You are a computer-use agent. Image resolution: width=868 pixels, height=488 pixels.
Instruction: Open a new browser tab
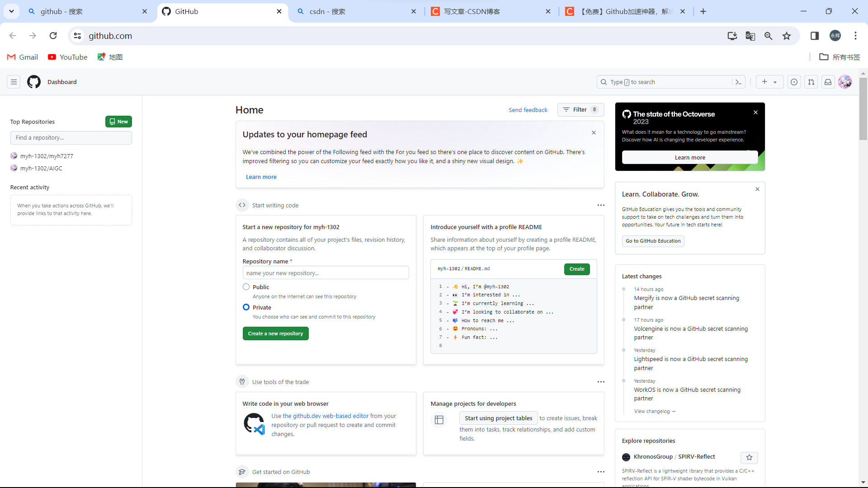(x=703, y=11)
